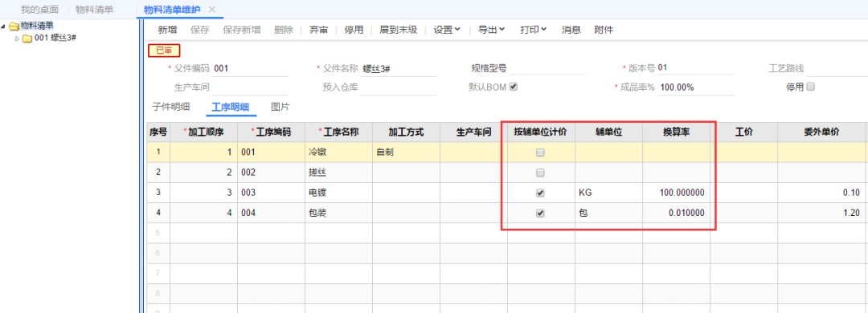
Task: Click the 0.010000 conversion rate cell
Action: 677,213
